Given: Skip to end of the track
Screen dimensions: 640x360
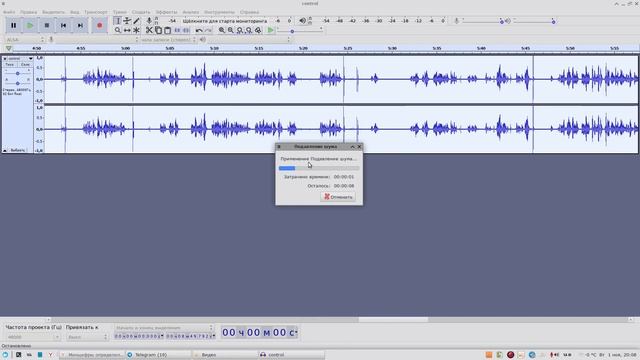Looking at the screenshot, I should click(80, 25).
